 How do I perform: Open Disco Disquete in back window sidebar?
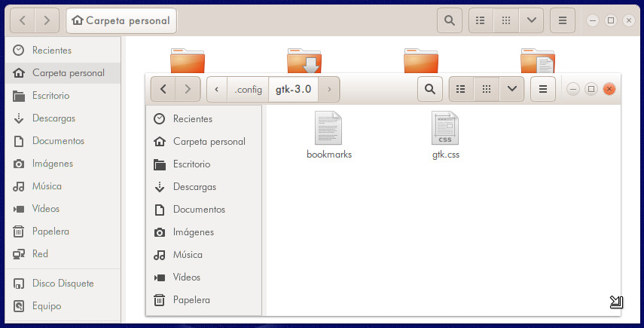pyautogui.click(x=63, y=284)
